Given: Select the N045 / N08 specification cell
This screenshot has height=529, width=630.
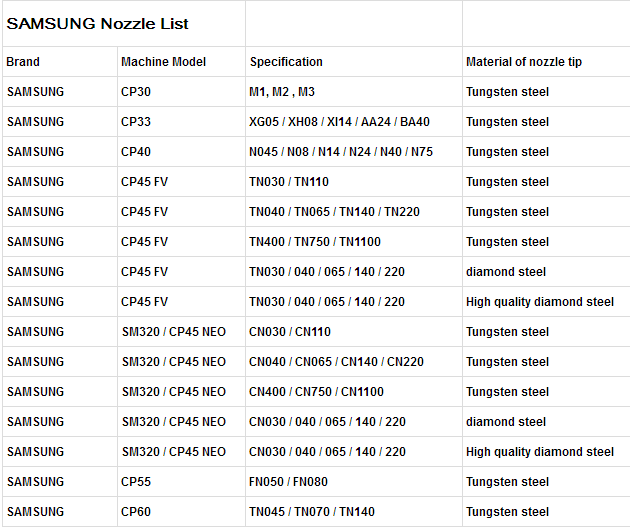Looking at the screenshot, I should click(341, 152).
